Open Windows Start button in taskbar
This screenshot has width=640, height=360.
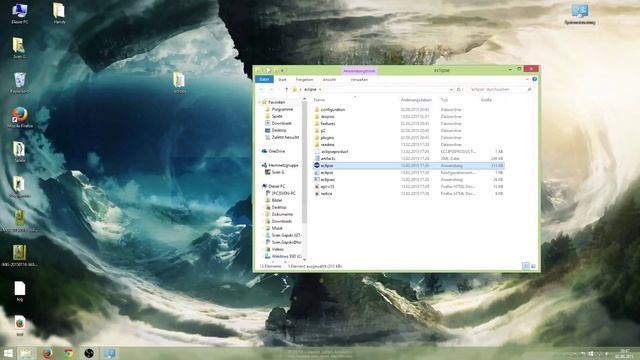coord(8,353)
